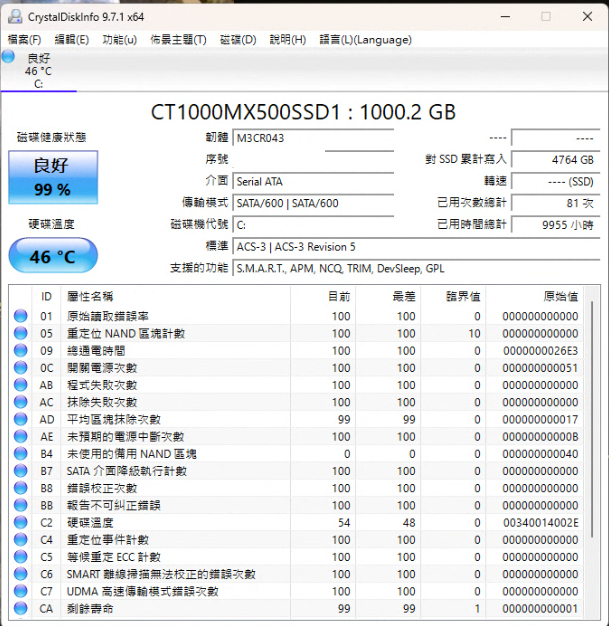Click the status orb for attribute C7
The height and width of the screenshot is (626, 609).
coord(20,591)
